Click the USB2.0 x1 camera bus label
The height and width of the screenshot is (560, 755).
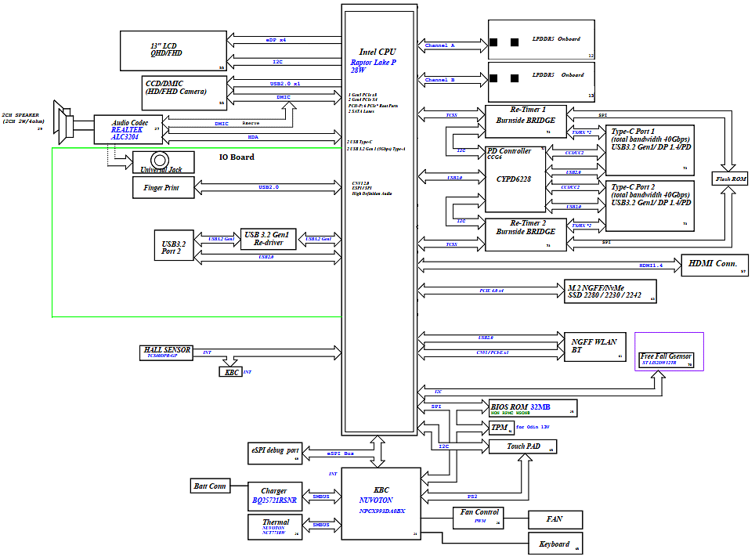(x=285, y=84)
